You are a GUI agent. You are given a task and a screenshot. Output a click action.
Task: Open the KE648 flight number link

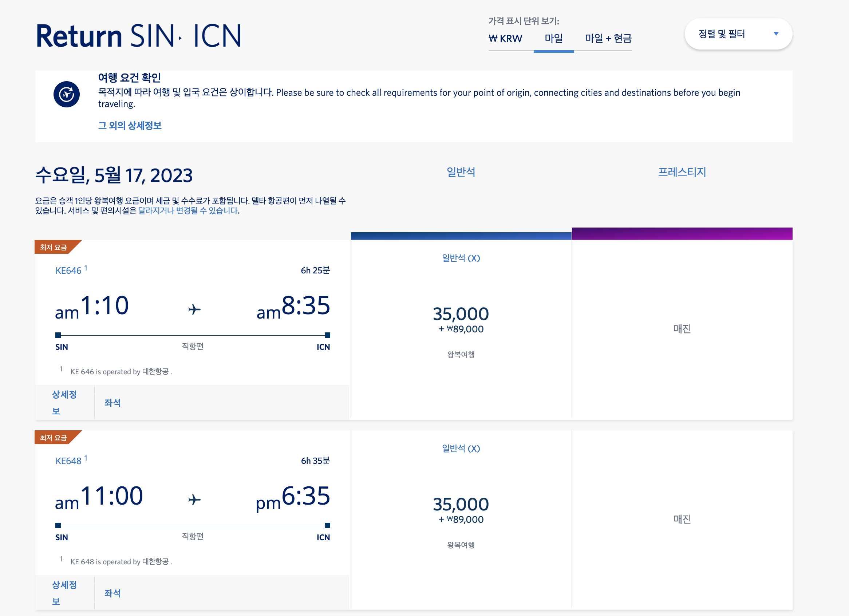[x=68, y=461]
